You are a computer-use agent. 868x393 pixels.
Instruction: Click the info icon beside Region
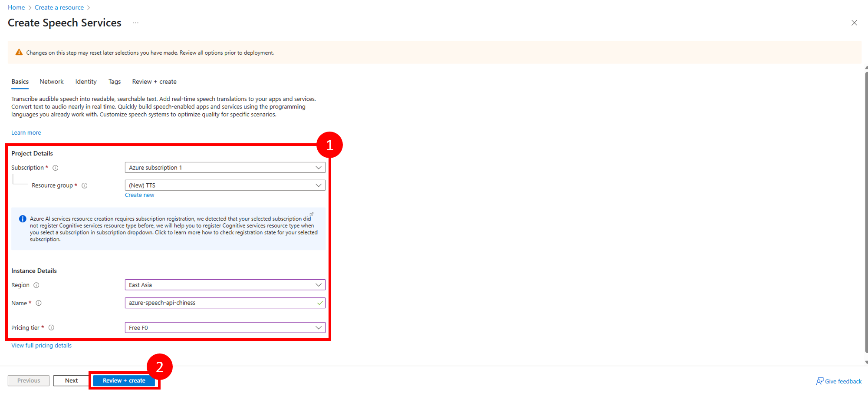point(36,285)
